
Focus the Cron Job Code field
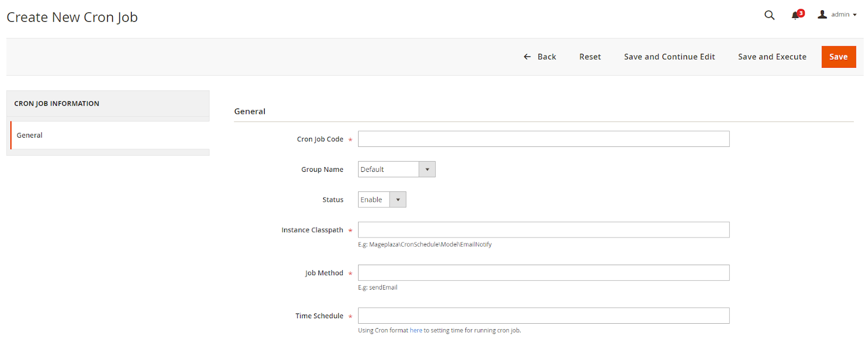pos(544,139)
